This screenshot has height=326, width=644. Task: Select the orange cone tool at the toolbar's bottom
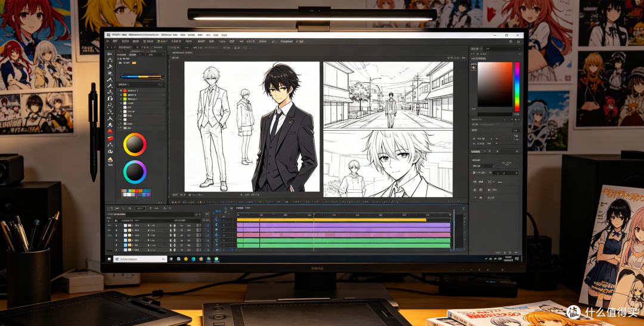pyautogui.click(x=110, y=159)
